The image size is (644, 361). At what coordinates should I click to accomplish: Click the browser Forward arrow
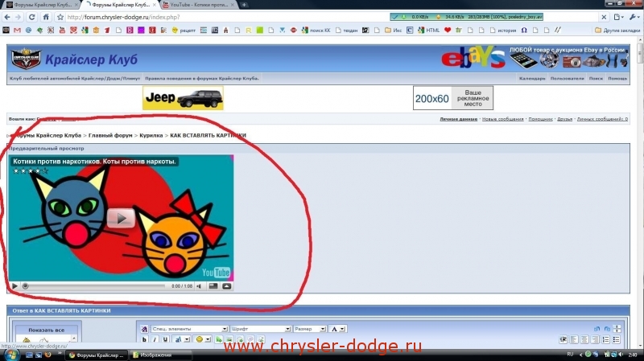point(18,17)
